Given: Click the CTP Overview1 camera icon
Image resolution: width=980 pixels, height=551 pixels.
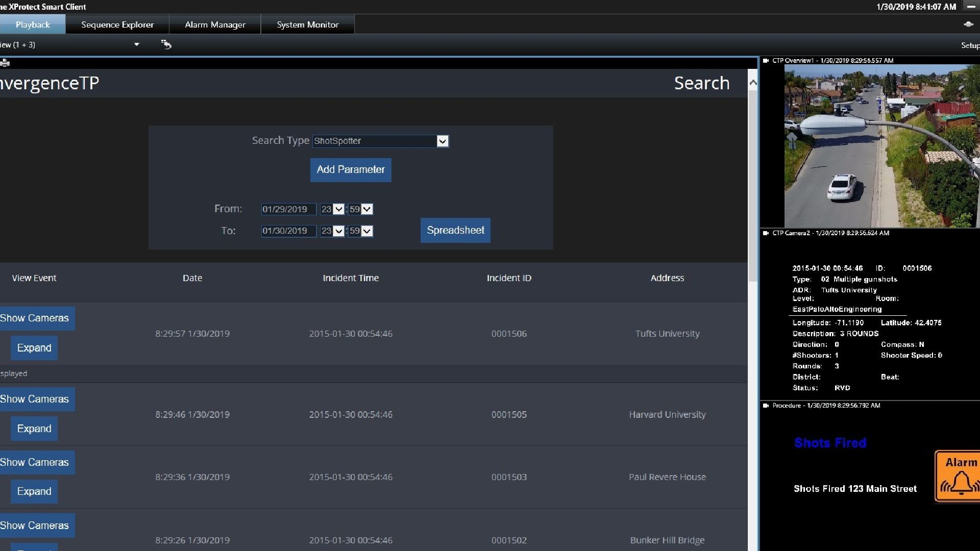Looking at the screenshot, I should pyautogui.click(x=766, y=61).
